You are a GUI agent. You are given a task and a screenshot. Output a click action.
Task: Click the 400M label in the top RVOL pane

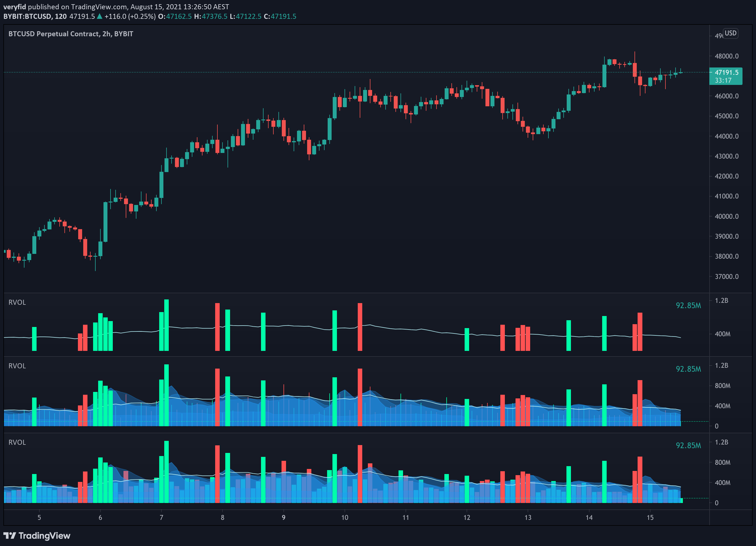point(723,334)
